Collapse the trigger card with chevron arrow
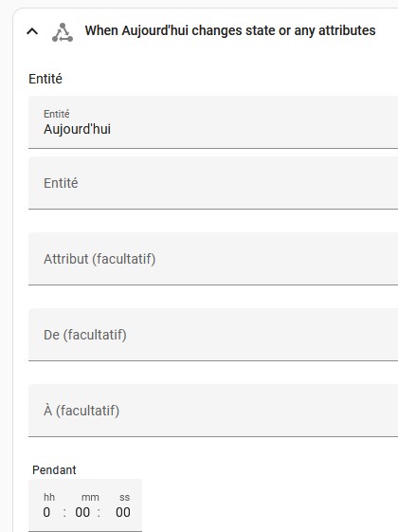Image resolution: width=398 pixels, height=532 pixels. pos(32,31)
